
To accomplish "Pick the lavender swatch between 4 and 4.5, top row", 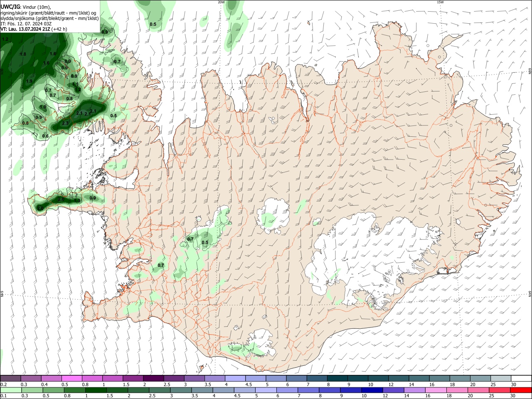I will pos(235,379).
